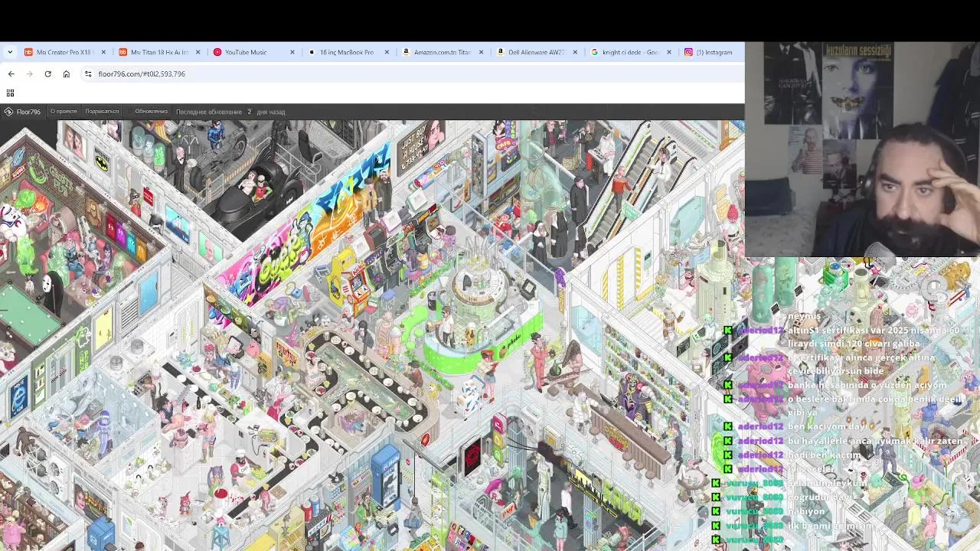Switch to the Msi Creator Pro X18 tab

click(65, 52)
